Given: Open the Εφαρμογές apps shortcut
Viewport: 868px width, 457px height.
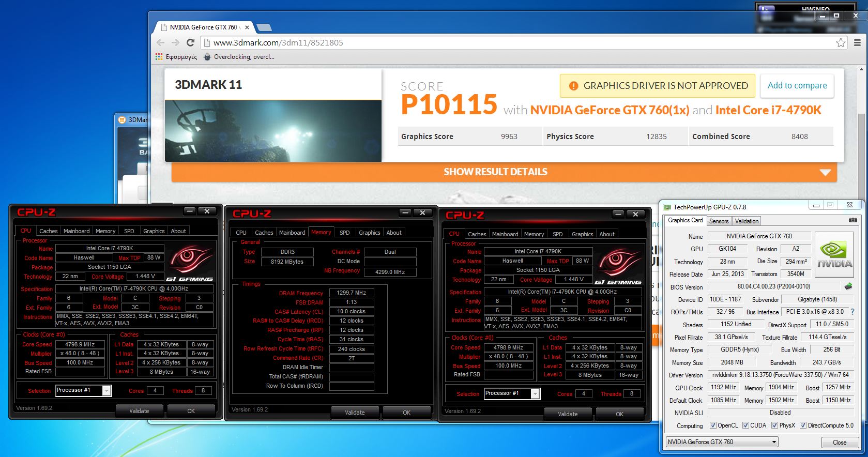Looking at the screenshot, I should [176, 57].
